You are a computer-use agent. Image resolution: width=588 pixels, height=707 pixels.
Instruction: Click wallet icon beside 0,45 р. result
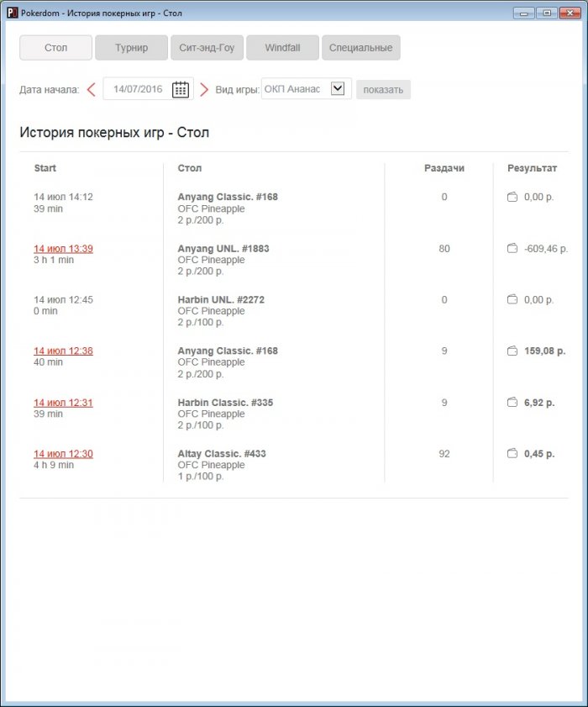[512, 454]
